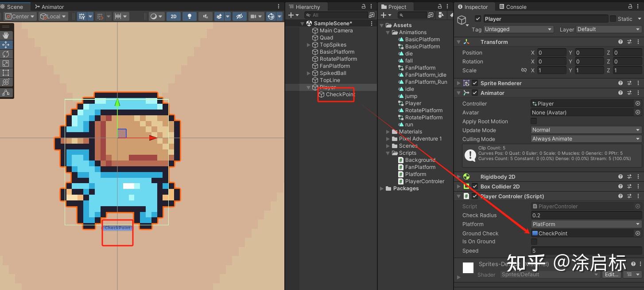This screenshot has height=290, width=644.
Task: Toggle Box Collider 2D enabled checkbox
Action: pyautogui.click(x=475, y=186)
